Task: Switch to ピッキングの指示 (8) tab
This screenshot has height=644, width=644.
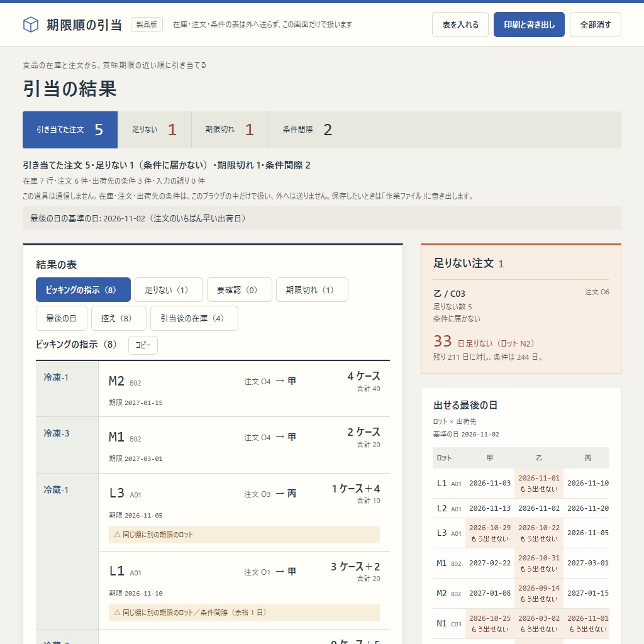Action: click(x=83, y=289)
